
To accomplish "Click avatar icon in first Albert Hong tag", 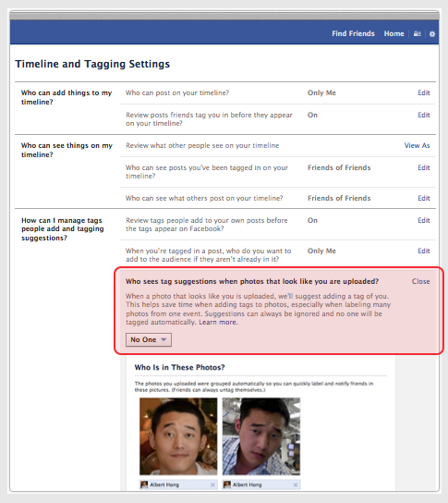I will point(144,485).
